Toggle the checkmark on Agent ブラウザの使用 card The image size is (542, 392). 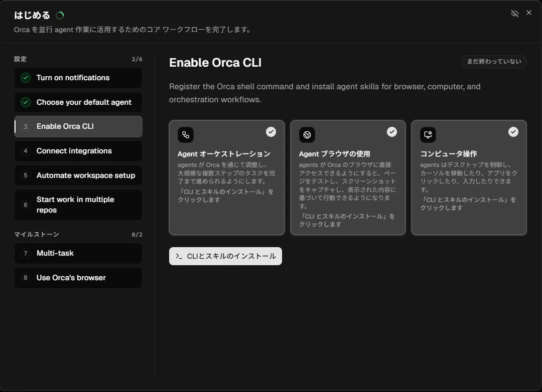[391, 132]
